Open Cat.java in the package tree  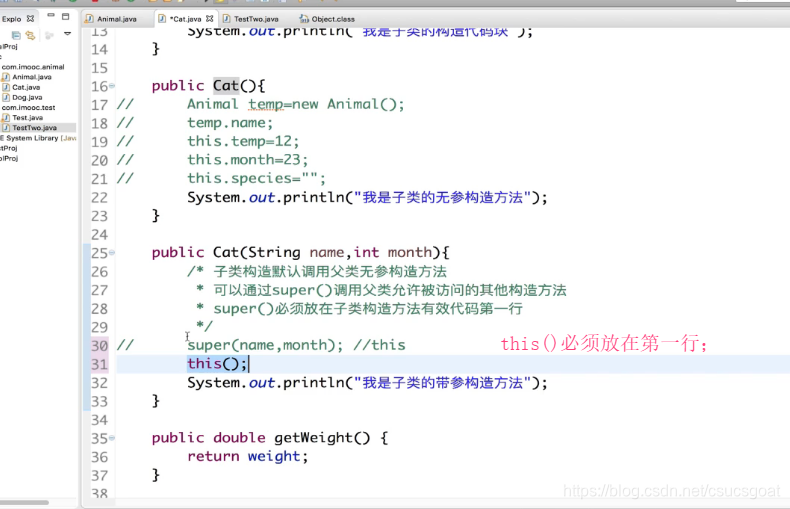pyautogui.click(x=26, y=87)
